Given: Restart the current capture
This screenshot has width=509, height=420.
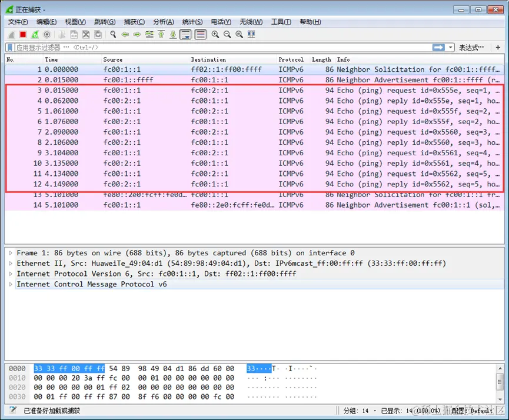Looking at the screenshot, I should pos(35,34).
